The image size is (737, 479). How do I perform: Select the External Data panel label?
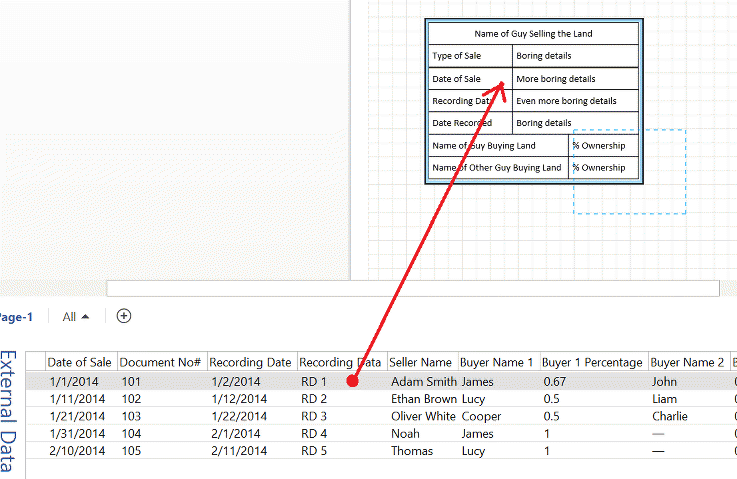pos(9,410)
